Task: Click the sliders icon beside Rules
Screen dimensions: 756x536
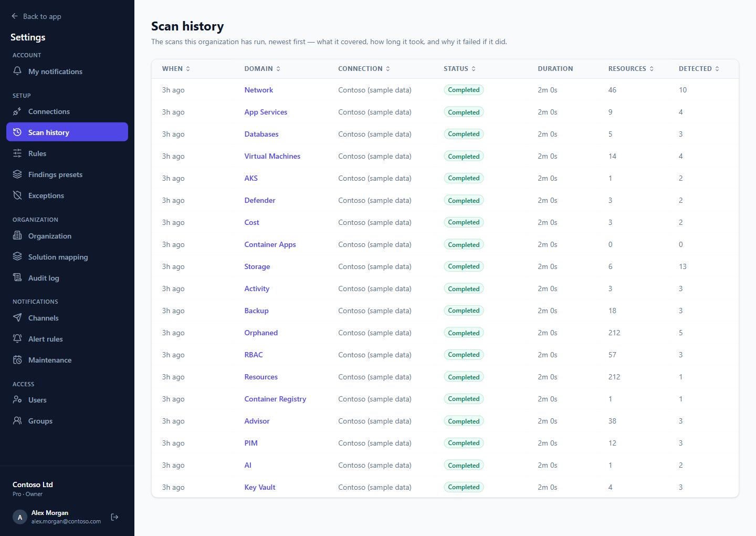Action: pos(17,153)
